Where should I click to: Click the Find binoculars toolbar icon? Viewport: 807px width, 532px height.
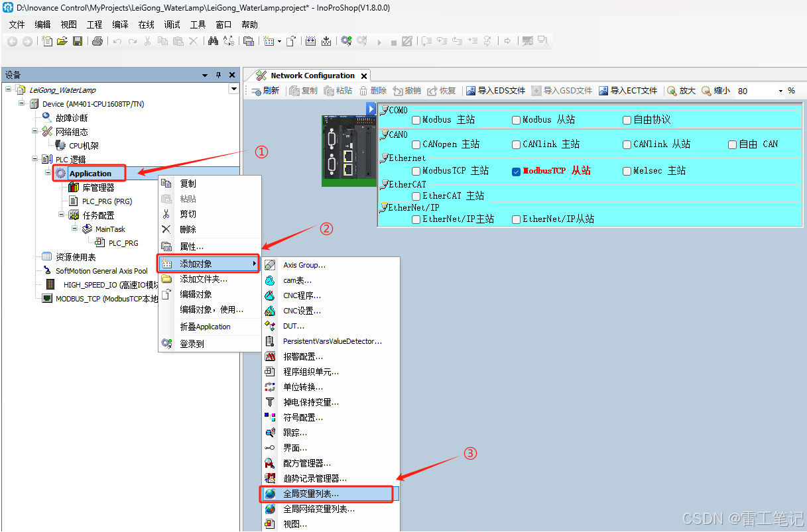[x=214, y=41]
